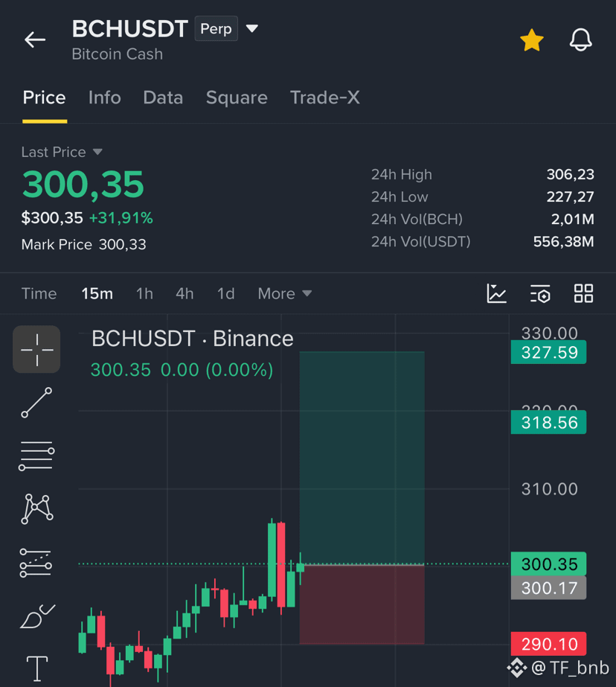Open the Data tab
The height and width of the screenshot is (687, 616).
point(163,98)
